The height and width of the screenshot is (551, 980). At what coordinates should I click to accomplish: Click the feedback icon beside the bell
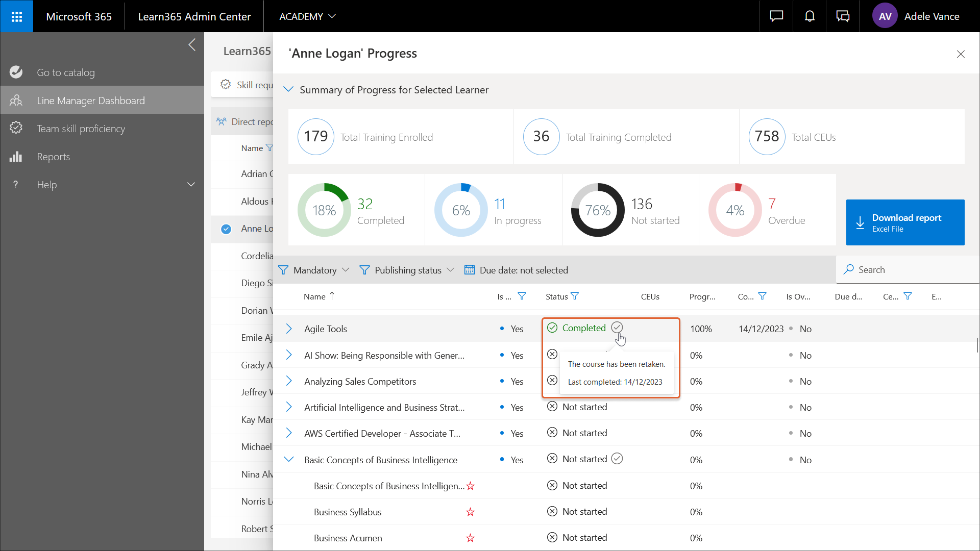(x=843, y=16)
